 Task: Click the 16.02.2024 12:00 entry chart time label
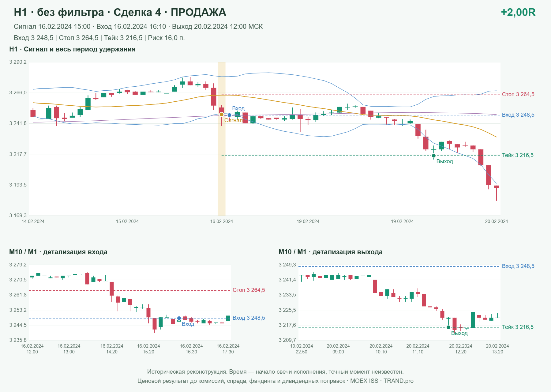(x=32, y=349)
